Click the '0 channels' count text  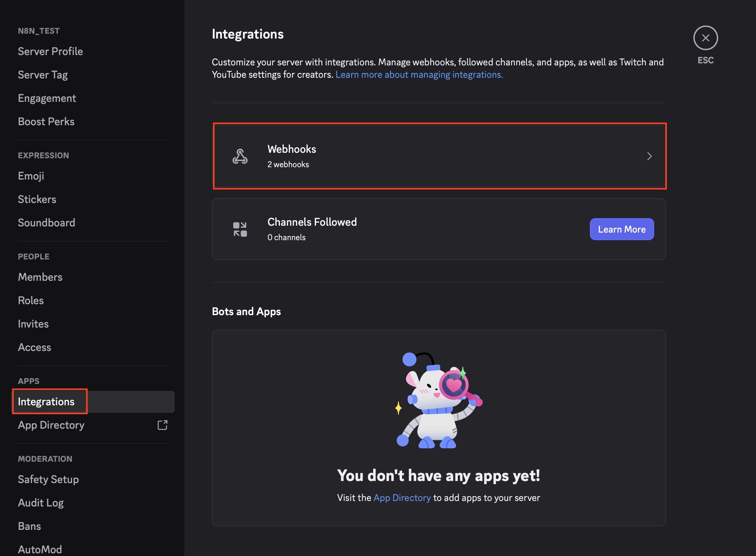[x=287, y=237]
